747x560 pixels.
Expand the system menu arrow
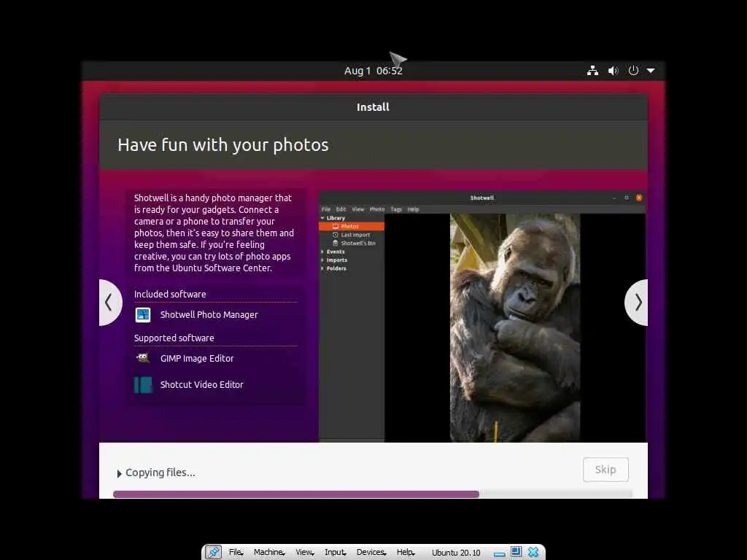point(651,71)
